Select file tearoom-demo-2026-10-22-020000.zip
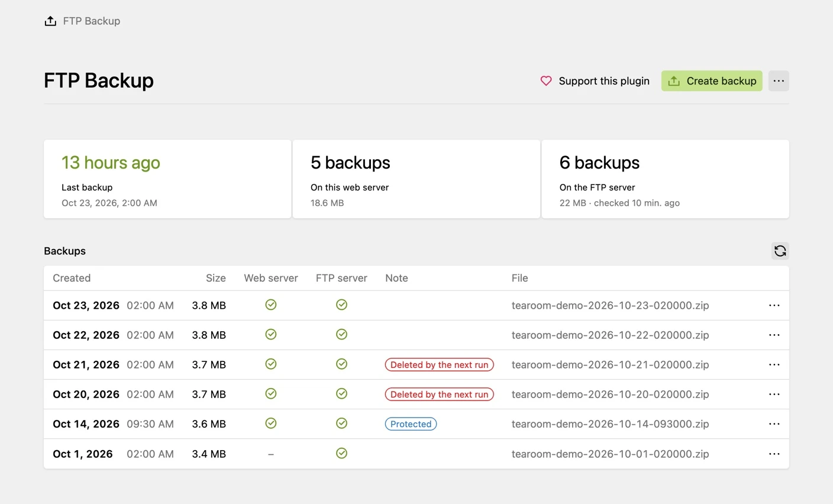833x504 pixels. 611,335
